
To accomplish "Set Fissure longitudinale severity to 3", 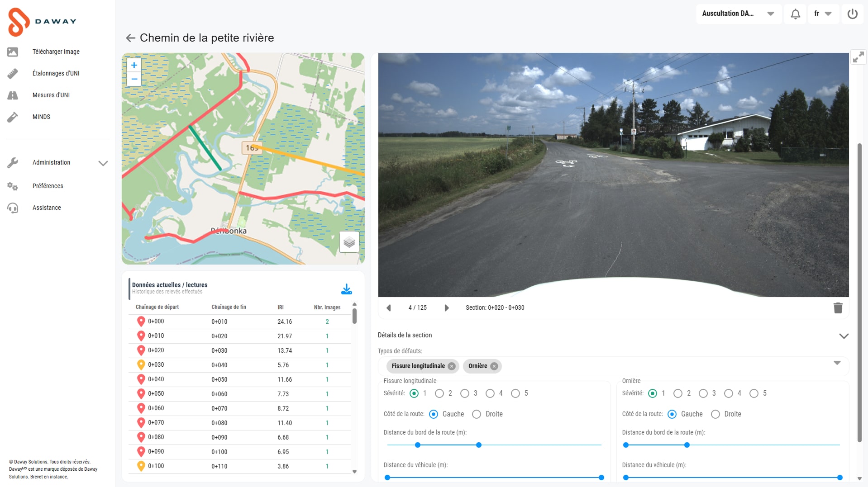I will pos(465,393).
